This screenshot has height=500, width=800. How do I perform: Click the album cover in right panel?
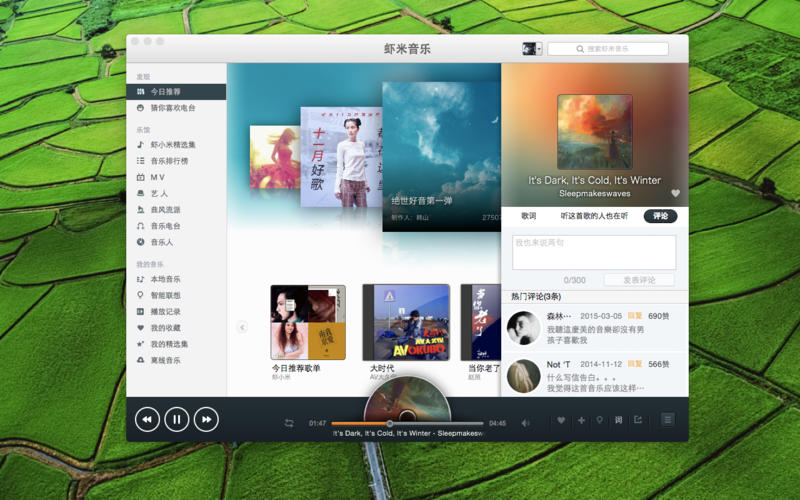(x=594, y=132)
